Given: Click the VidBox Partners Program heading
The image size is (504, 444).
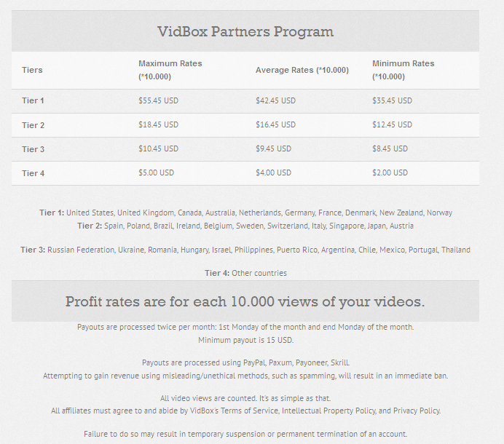Looking at the screenshot, I should click(x=245, y=31).
